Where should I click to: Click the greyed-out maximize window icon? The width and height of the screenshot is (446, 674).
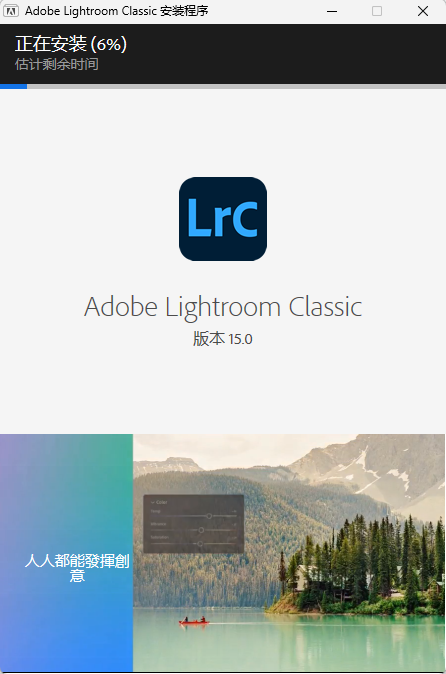pyautogui.click(x=377, y=11)
